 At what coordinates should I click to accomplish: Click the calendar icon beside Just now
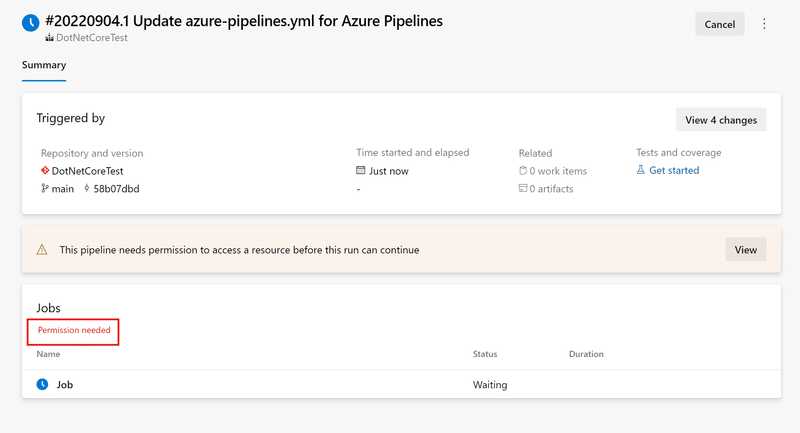pos(361,171)
